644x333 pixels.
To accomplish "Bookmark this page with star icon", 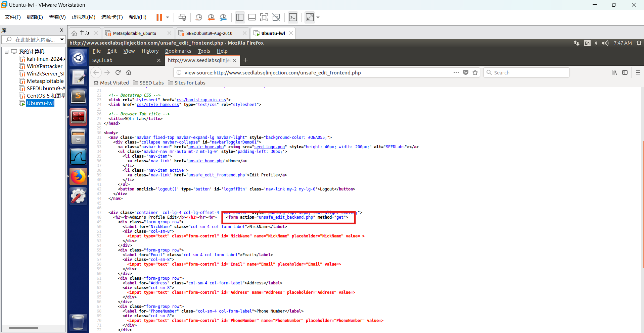I will pos(475,72).
